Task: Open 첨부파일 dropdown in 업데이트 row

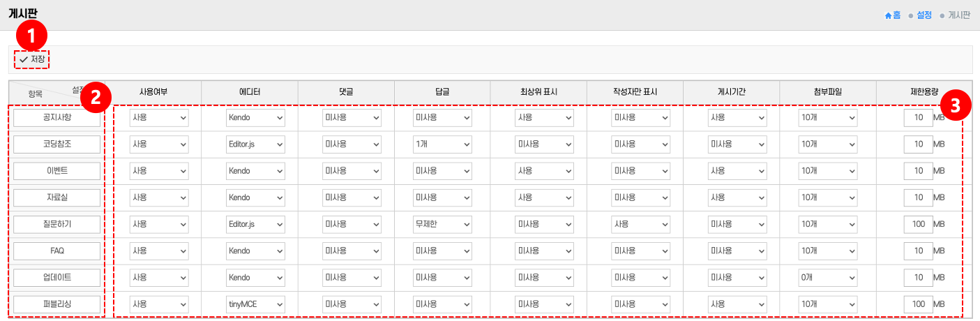Action: (x=827, y=277)
